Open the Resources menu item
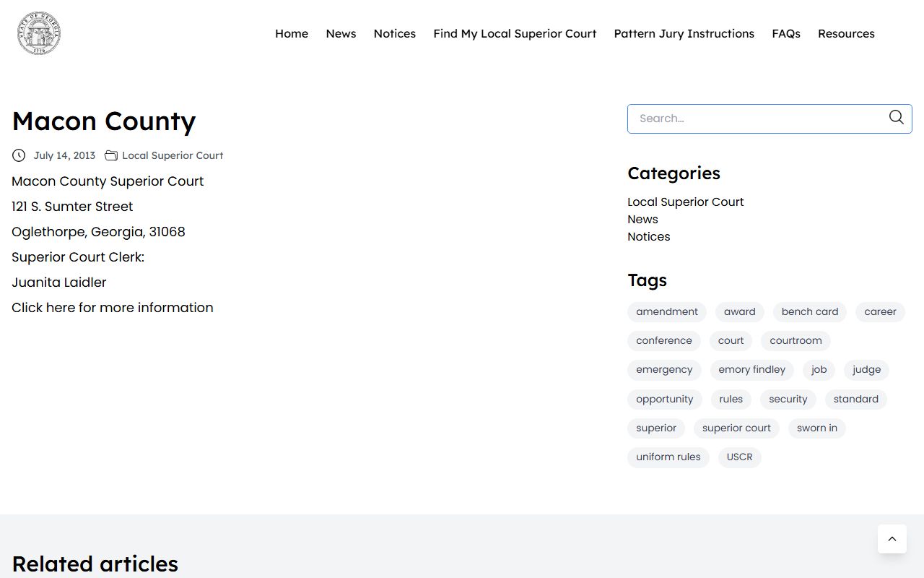Image resolution: width=924 pixels, height=578 pixels. click(846, 33)
